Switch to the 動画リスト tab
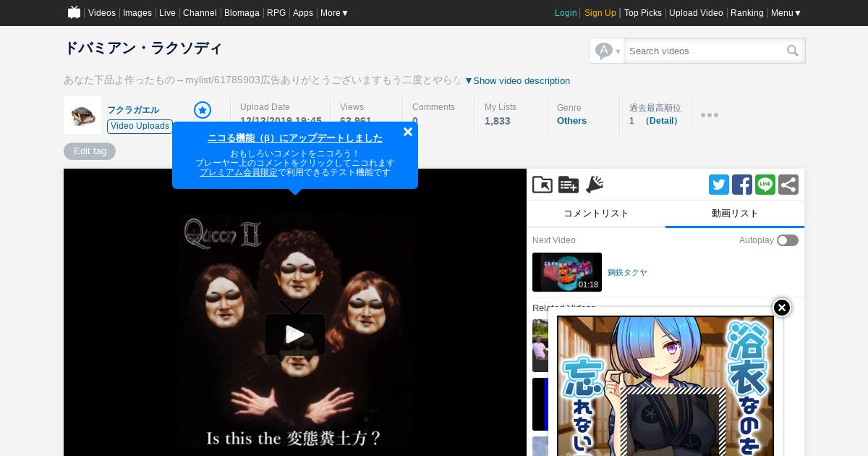Screen dimensions: 868x456 (x=735, y=214)
